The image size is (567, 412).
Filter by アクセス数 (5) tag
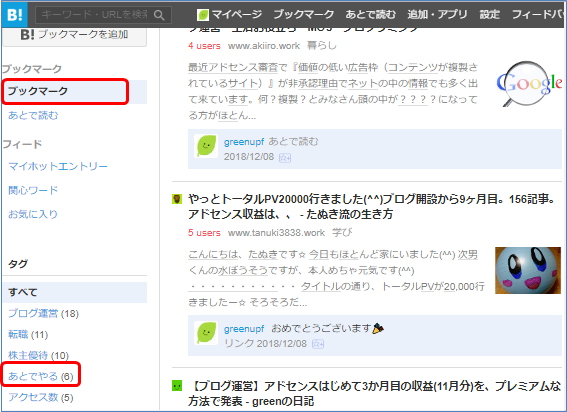pos(41,398)
